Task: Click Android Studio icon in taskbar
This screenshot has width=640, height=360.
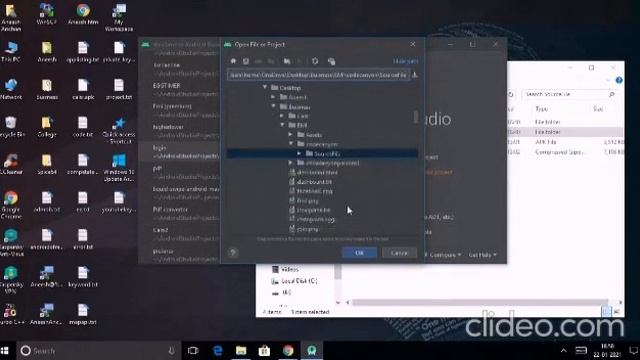Action: (312, 351)
